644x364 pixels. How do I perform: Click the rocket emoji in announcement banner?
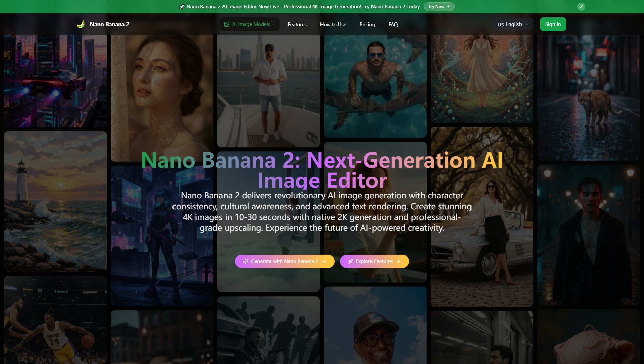tap(182, 6)
